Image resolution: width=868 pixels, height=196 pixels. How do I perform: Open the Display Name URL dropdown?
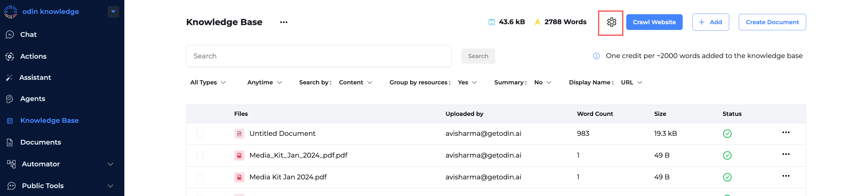tap(632, 83)
